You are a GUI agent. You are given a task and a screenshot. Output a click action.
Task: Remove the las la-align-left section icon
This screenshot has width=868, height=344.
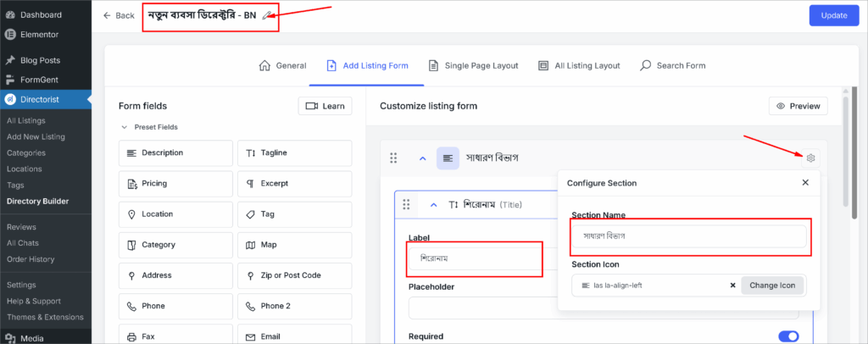point(732,286)
